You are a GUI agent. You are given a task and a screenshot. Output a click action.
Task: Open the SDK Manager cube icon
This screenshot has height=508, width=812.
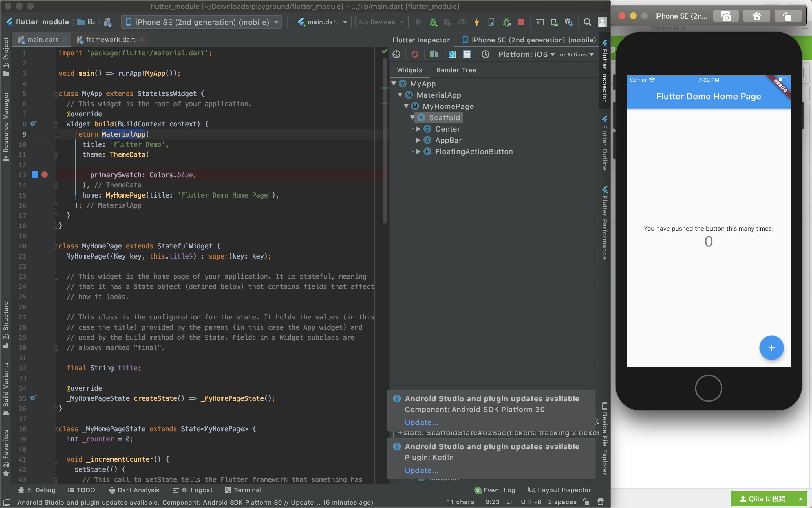coord(569,22)
